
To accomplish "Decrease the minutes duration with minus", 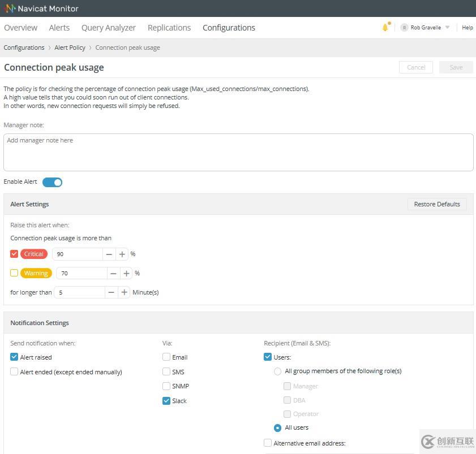I will coord(112,292).
